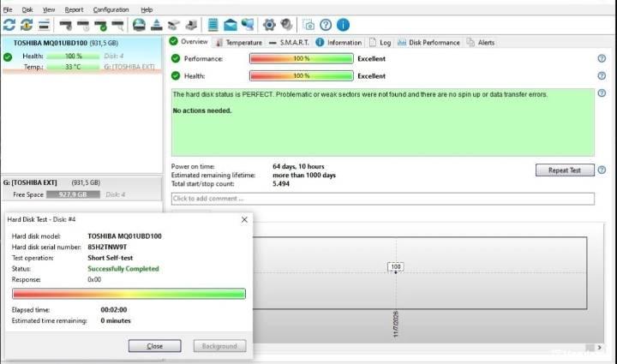Click the help icon beside Performance bar
617x364 pixels.
[x=602, y=58]
